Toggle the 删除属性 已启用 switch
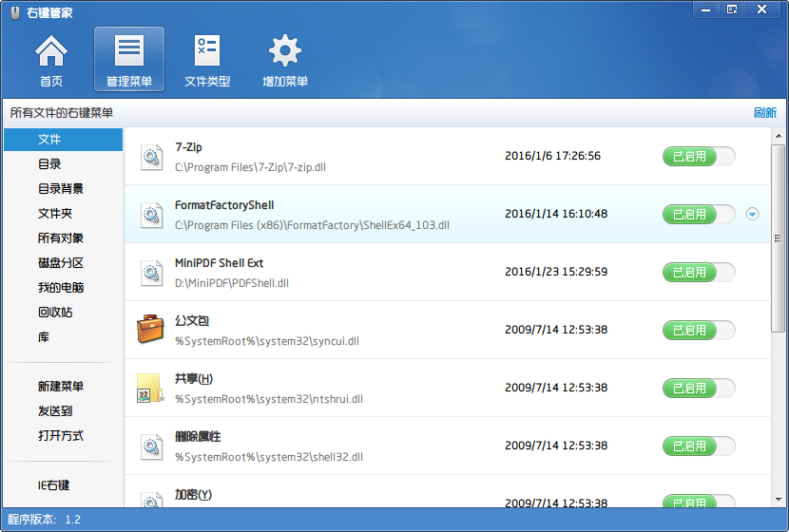 click(x=699, y=446)
